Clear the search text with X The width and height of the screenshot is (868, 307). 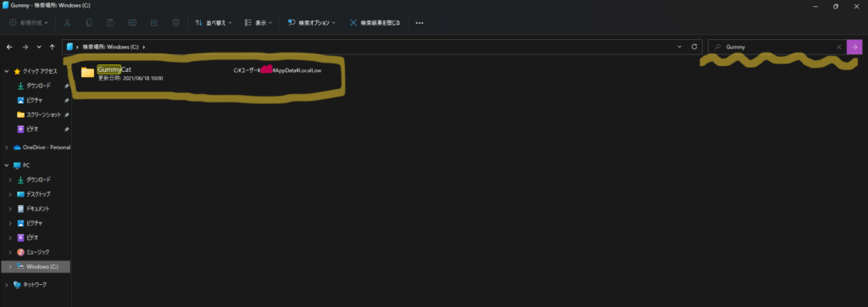click(x=838, y=47)
